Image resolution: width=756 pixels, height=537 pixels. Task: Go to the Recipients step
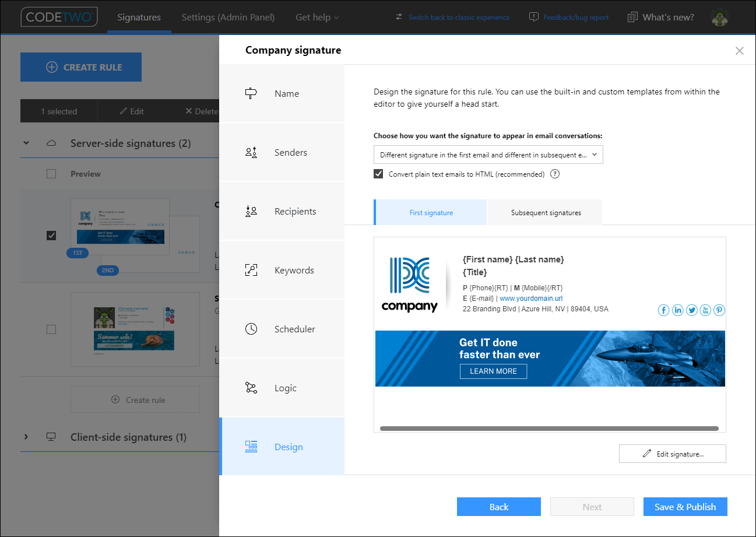[x=282, y=211]
